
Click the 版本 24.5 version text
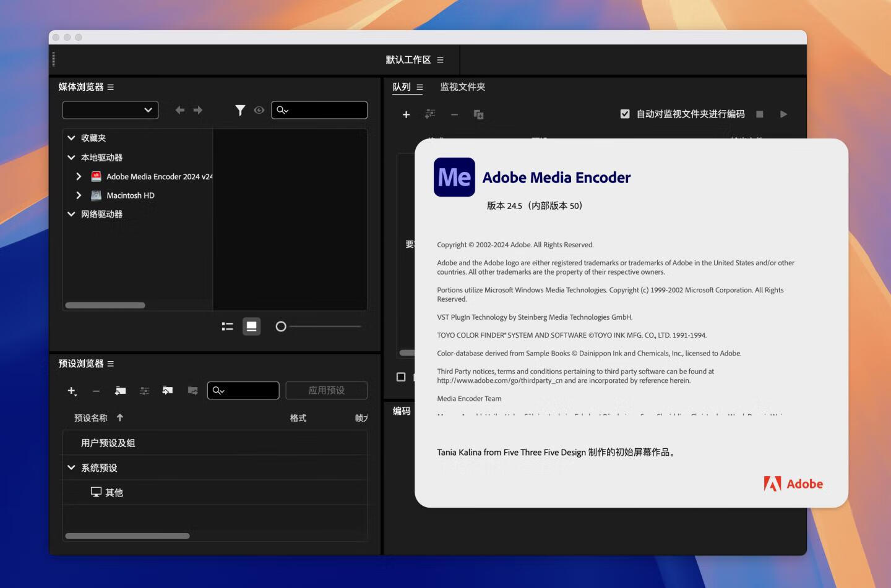pyautogui.click(x=535, y=206)
